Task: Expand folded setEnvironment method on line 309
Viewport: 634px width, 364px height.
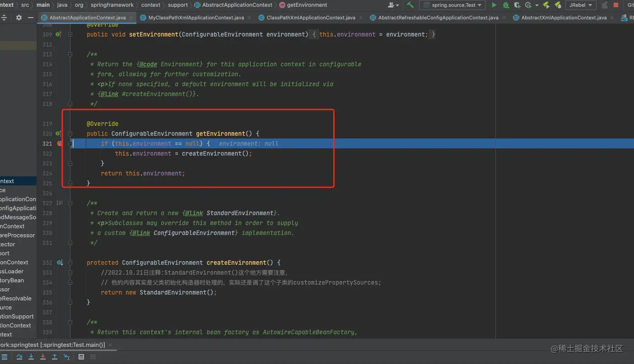Action: pyautogui.click(x=70, y=34)
